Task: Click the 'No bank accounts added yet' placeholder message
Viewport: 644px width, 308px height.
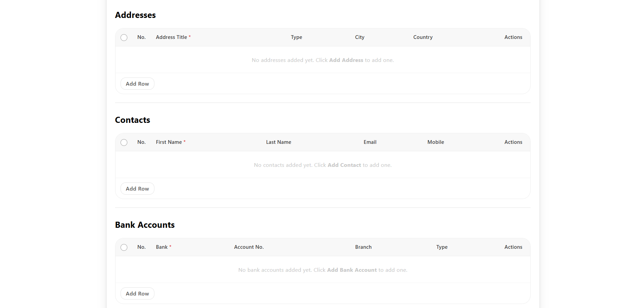Action: tap(323, 270)
